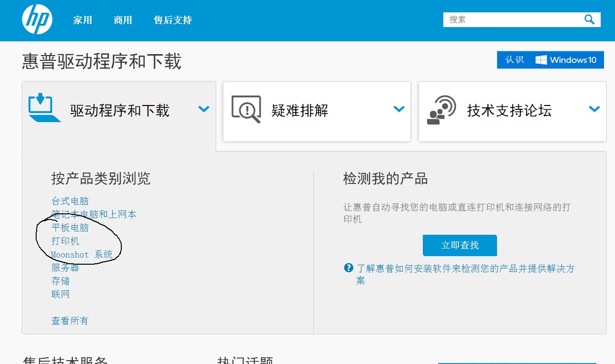The height and width of the screenshot is (364, 615).
Task: Select 笔记本电脑和上网本 category
Action: click(x=93, y=214)
